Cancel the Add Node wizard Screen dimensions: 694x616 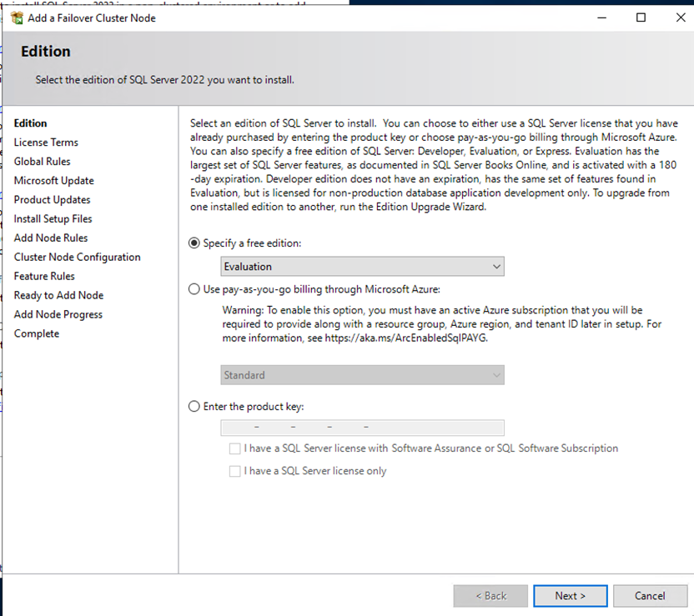[x=650, y=596]
